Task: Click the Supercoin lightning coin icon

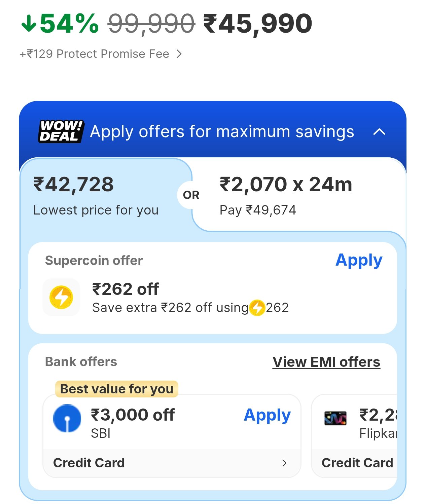Action: (61, 297)
